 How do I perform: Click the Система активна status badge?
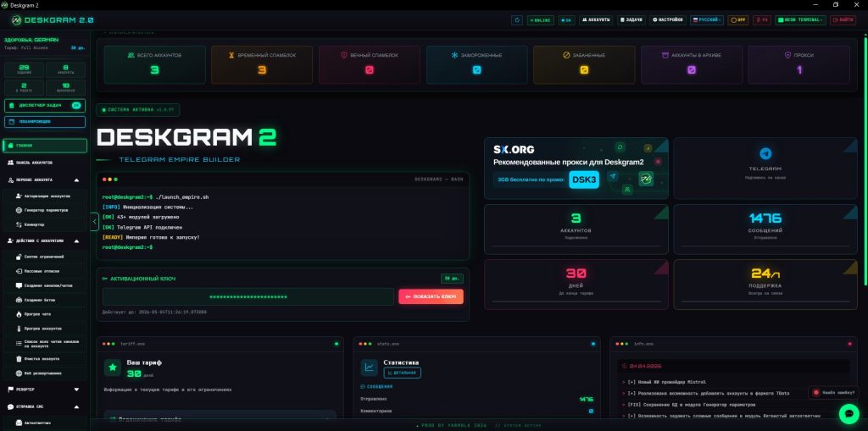pos(138,109)
